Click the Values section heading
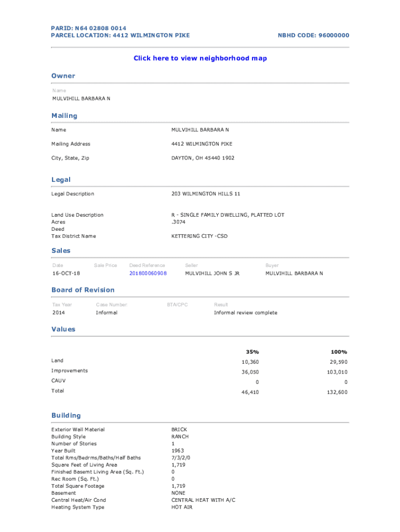 [63, 329]
